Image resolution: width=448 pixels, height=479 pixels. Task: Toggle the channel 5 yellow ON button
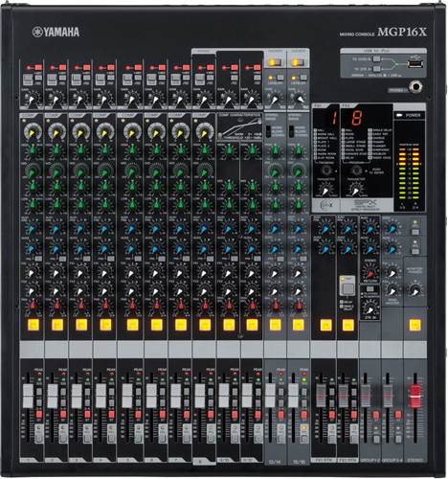[x=132, y=325]
